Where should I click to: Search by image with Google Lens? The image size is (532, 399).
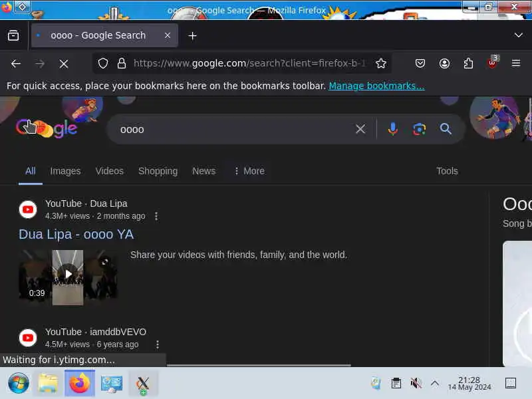pyautogui.click(x=420, y=129)
